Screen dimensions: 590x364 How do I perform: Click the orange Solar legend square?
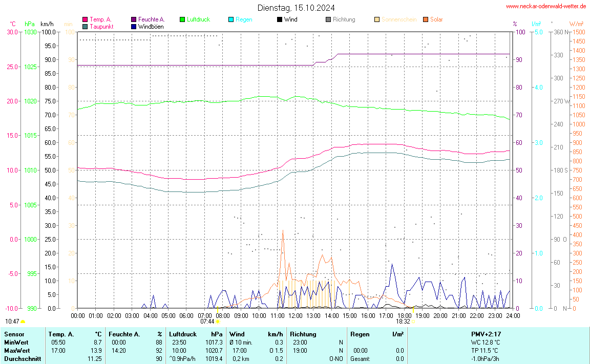426,19
